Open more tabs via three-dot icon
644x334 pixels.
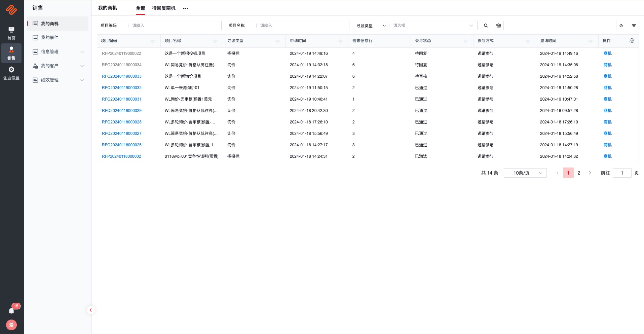point(186,8)
